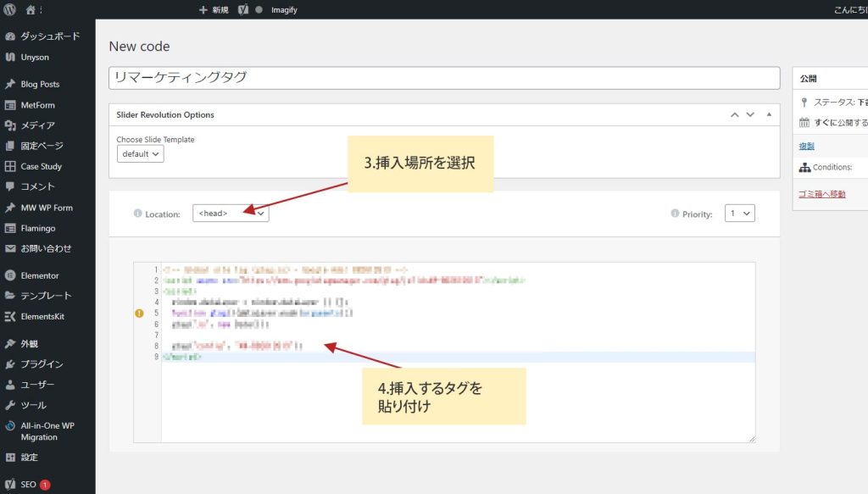Click the All-in-One WP Migration icon
This screenshot has height=494, width=868.
(x=10, y=426)
